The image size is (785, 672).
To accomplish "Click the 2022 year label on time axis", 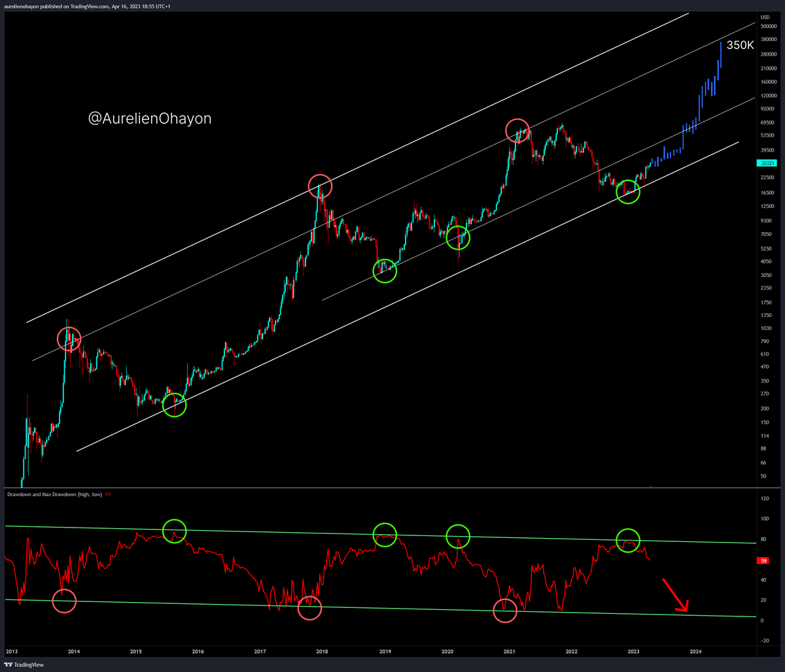I will coord(572,652).
